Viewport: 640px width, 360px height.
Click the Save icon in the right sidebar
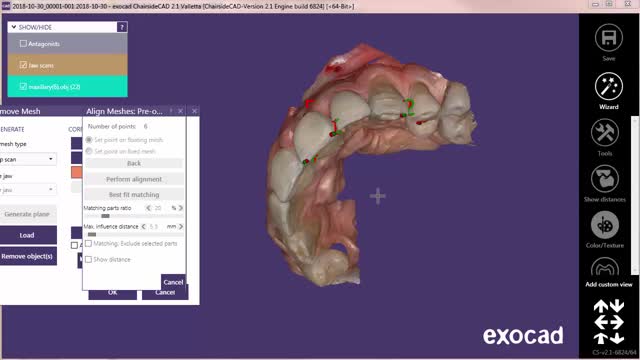point(609,38)
